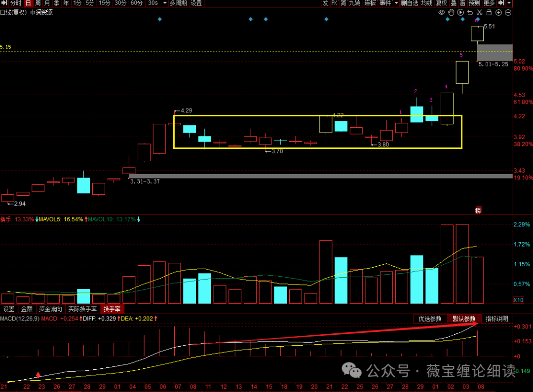Toggle the 预测 forecast button

coord(474,3)
